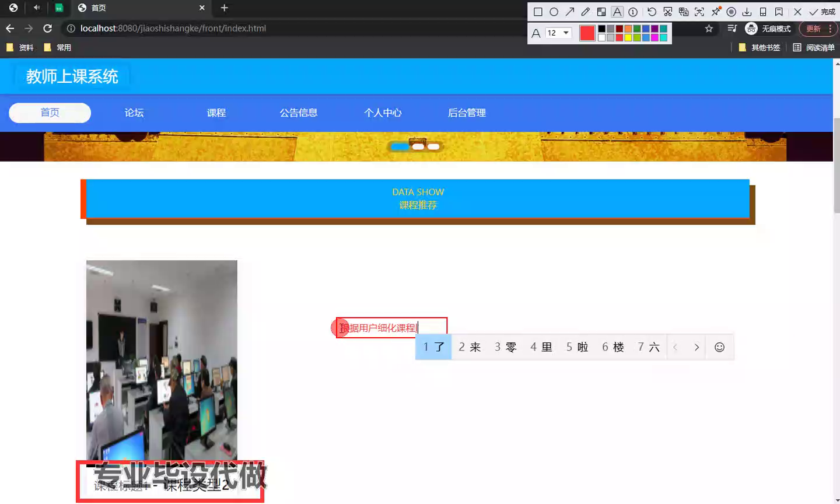Open the IME emoji picker

pos(720,347)
